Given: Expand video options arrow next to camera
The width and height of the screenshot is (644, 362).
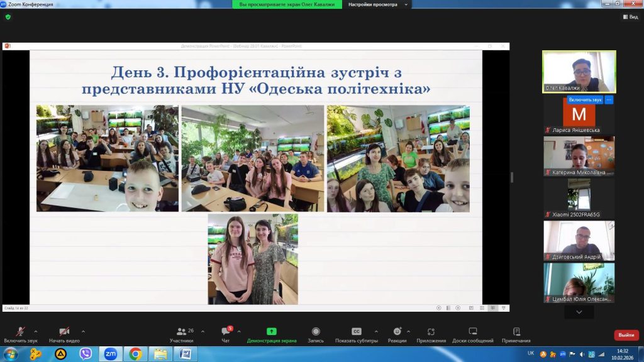Looking at the screenshot, I should pyautogui.click(x=83, y=331).
